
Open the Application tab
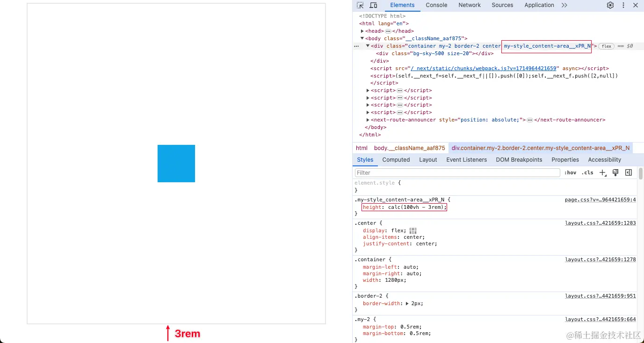tap(539, 5)
